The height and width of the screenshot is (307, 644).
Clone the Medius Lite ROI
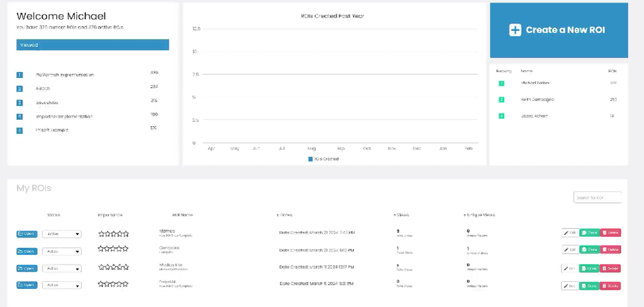point(589,268)
